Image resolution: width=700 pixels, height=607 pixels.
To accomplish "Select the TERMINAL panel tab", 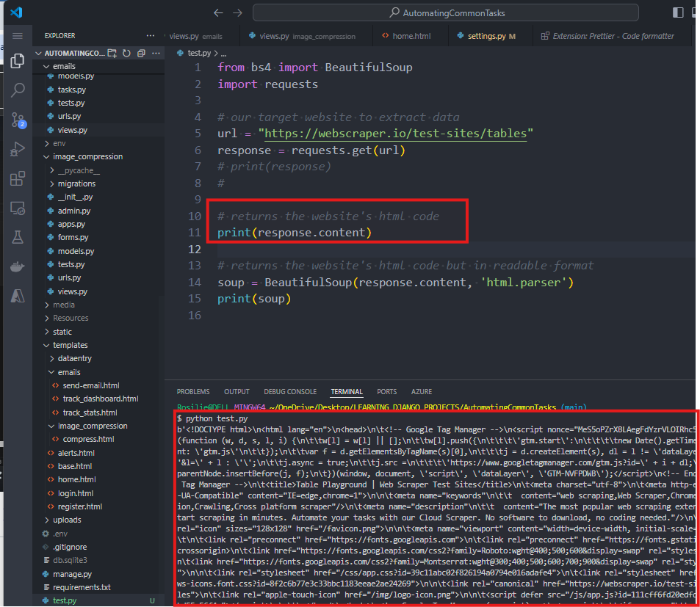I will [x=347, y=392].
